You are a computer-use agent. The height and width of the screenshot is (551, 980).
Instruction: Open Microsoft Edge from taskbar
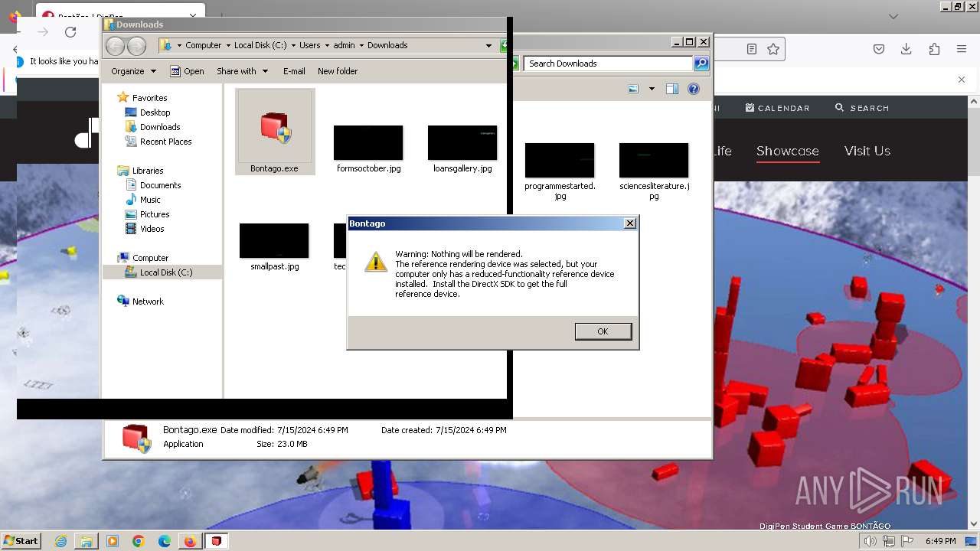[165, 541]
